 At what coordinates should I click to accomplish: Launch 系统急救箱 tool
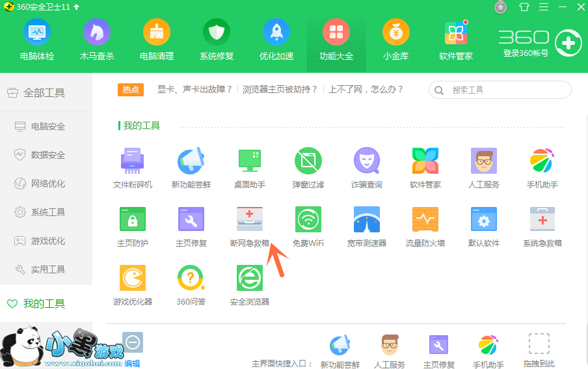point(542,226)
